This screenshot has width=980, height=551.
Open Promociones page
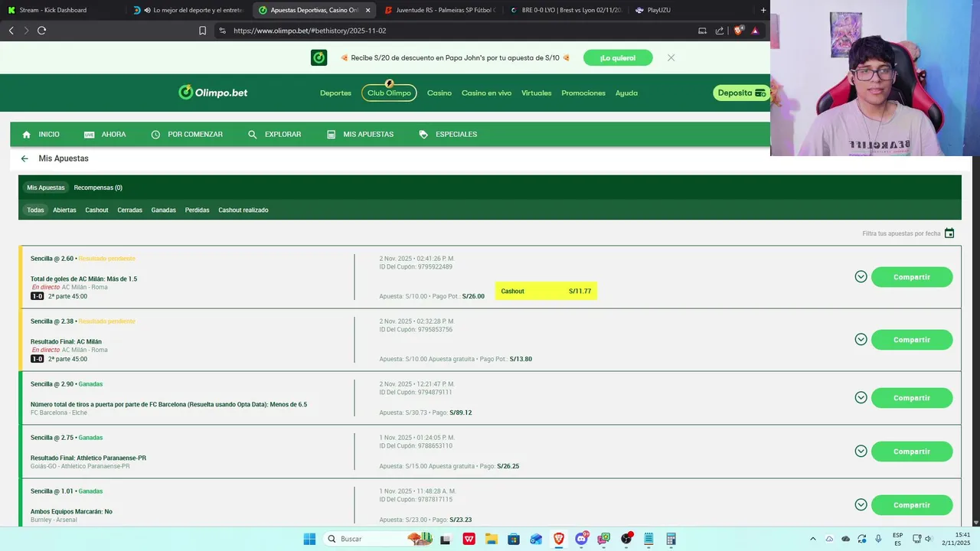pos(583,93)
